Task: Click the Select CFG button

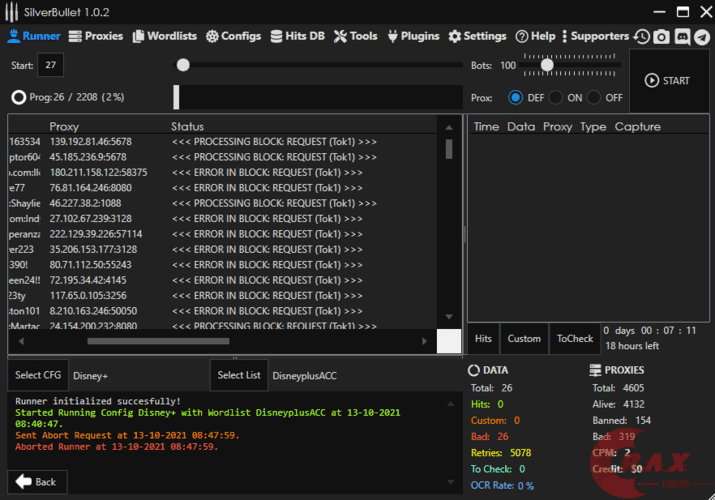Action: pos(39,375)
